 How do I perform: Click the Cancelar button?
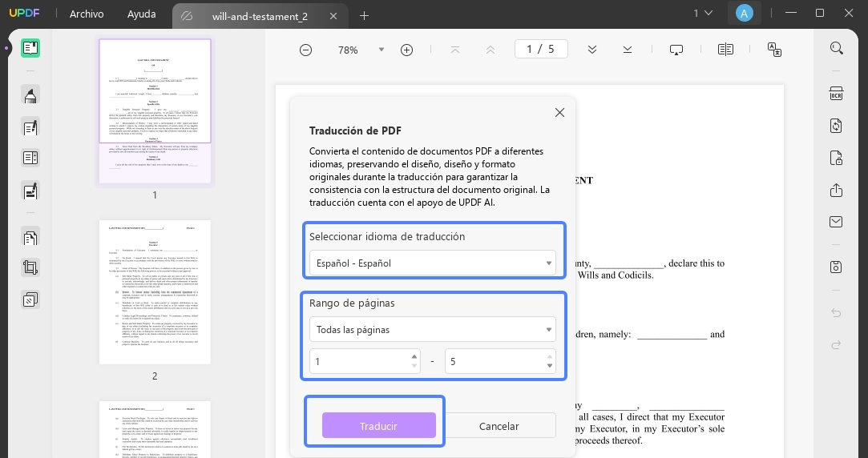click(x=499, y=426)
